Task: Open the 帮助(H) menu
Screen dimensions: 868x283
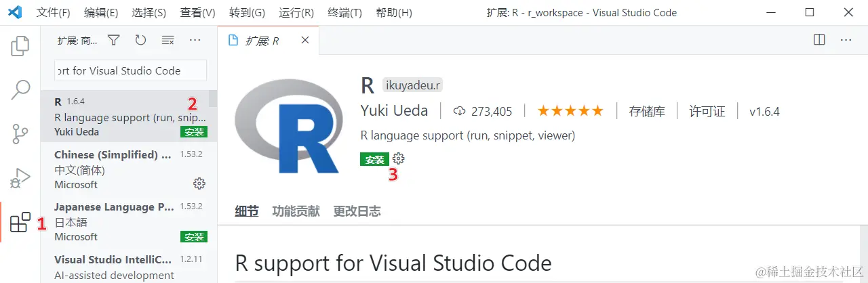Action: pos(393,13)
